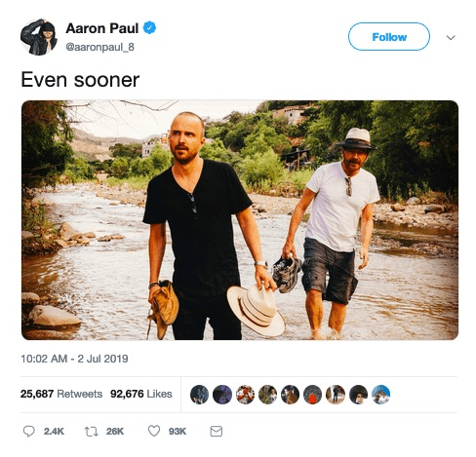Click the last liker avatar in the row

[x=381, y=395]
